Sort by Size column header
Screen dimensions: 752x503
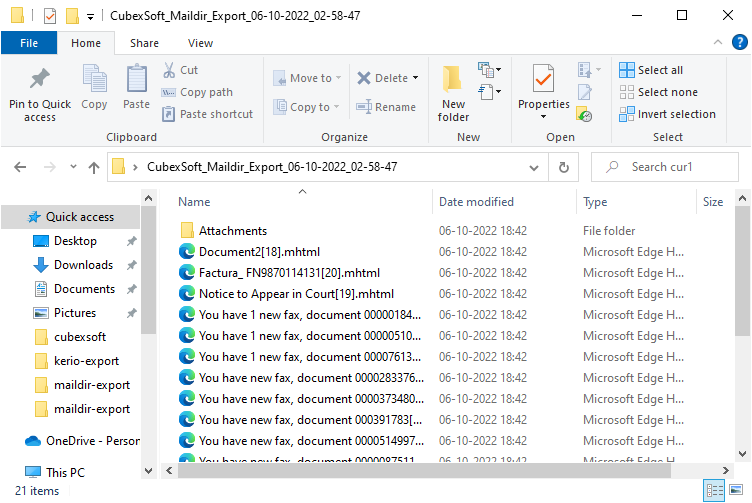tap(713, 202)
